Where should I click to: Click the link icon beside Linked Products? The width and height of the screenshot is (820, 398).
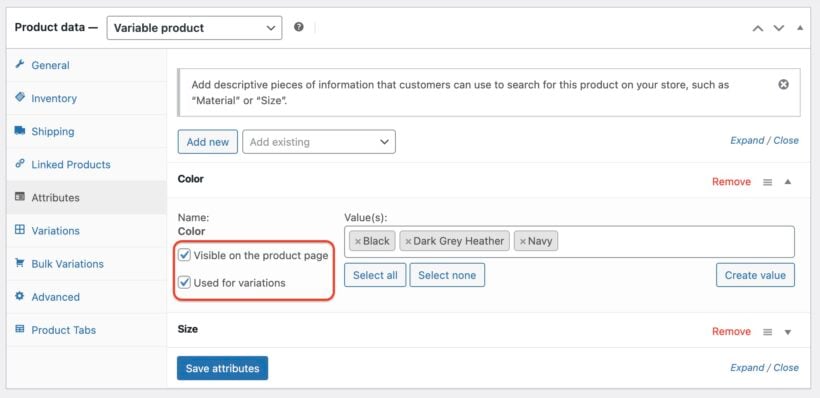point(20,163)
